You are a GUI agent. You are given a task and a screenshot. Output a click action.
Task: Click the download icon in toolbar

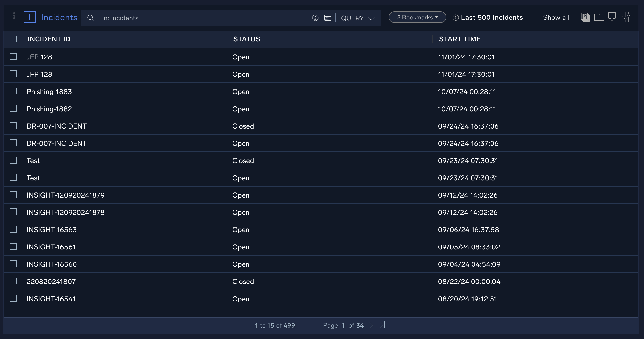pos(612,18)
